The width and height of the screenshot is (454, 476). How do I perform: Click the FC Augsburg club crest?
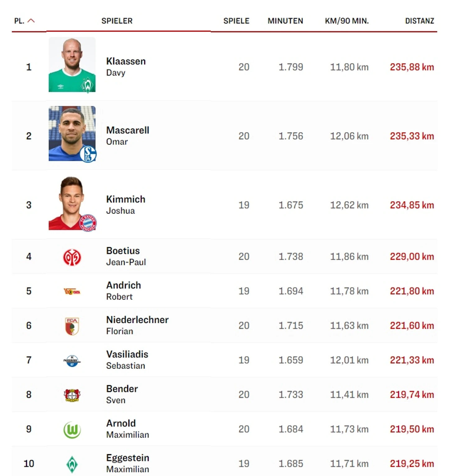[x=72, y=326]
